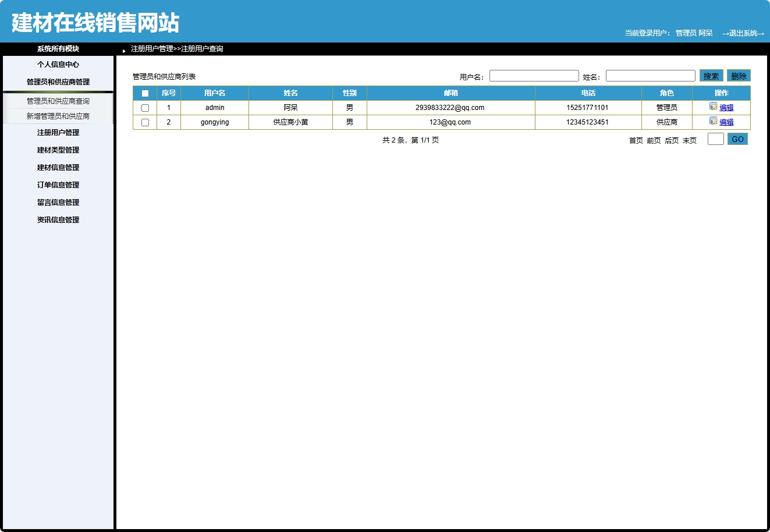Check the checkbox for user admin
Screen dimensions: 770x532
coord(145,107)
